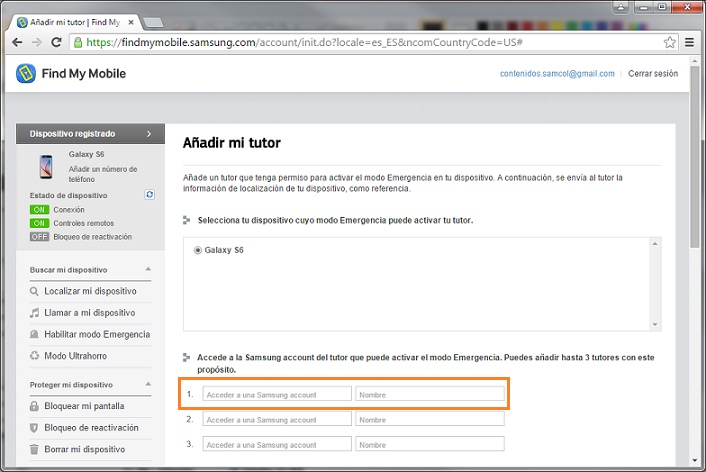Click the Añadir mi tutor heading
The height and width of the screenshot is (472, 706).
click(x=231, y=143)
